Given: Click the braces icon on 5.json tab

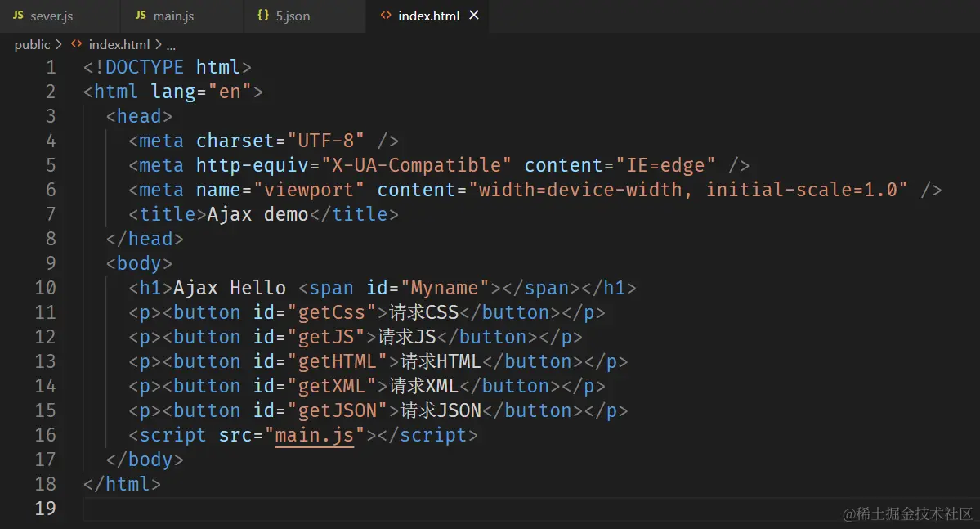Looking at the screenshot, I should [262, 16].
